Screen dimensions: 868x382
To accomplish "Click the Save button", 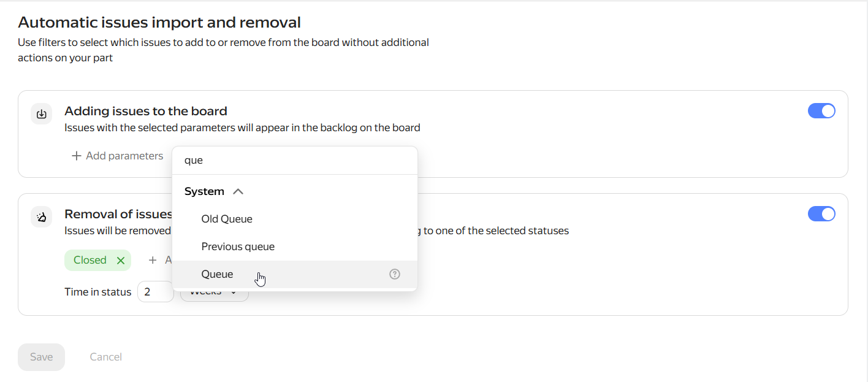I will [41, 357].
